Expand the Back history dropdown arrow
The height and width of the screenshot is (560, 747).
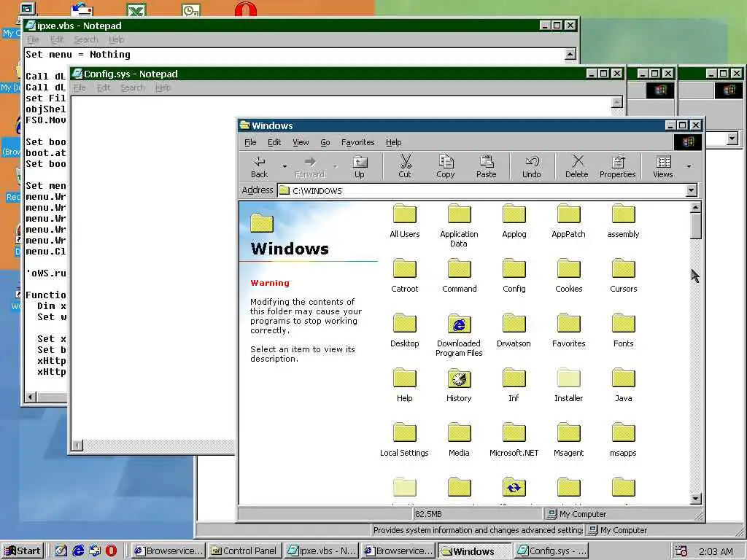coord(285,167)
